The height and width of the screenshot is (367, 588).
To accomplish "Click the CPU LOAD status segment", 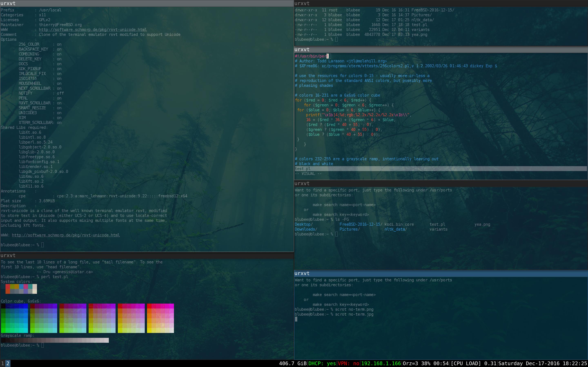I will (473, 363).
